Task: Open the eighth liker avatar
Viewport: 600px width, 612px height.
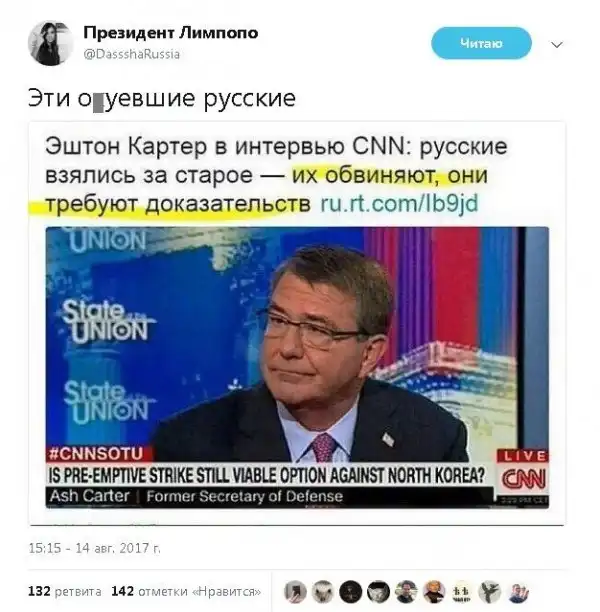Action: [490, 592]
